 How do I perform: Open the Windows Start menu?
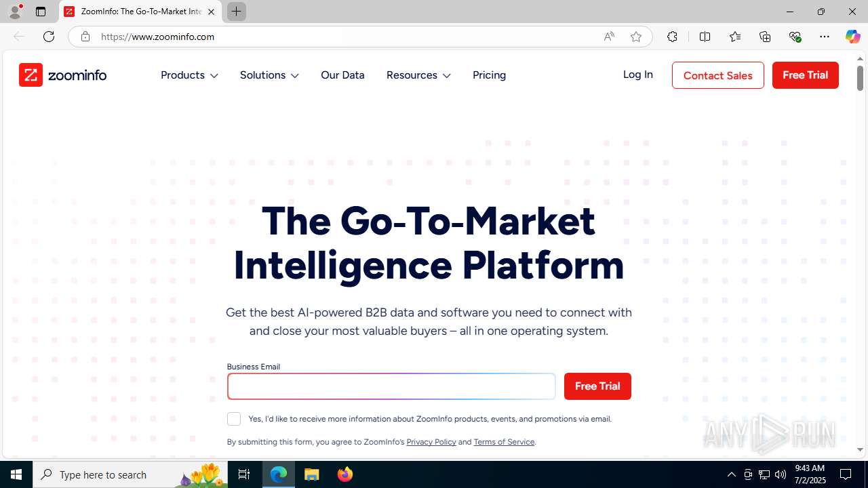click(x=16, y=474)
